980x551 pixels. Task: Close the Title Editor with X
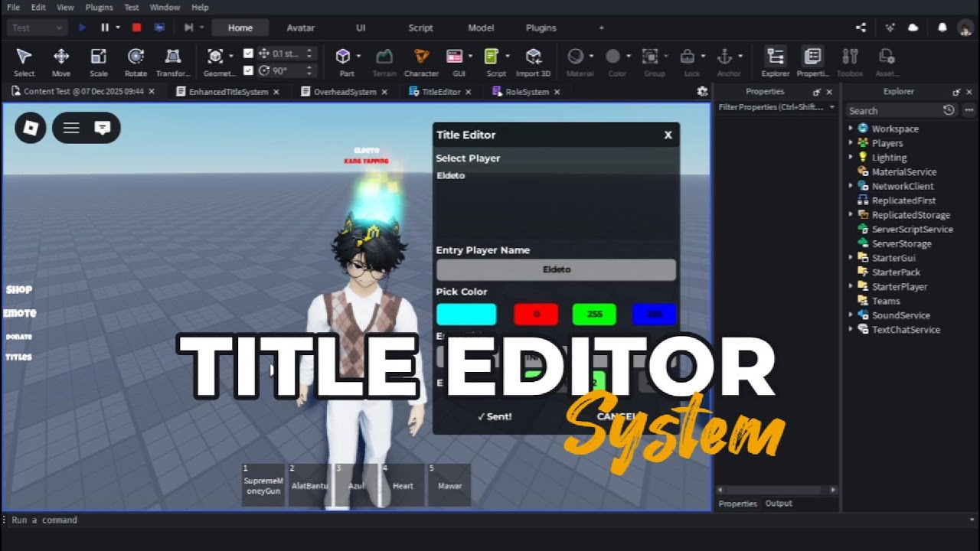668,135
